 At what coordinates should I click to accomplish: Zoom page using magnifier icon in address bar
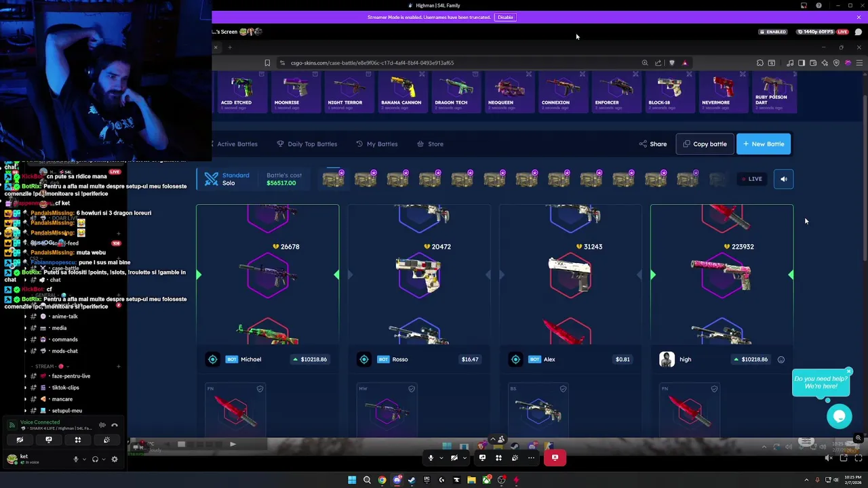[645, 63]
